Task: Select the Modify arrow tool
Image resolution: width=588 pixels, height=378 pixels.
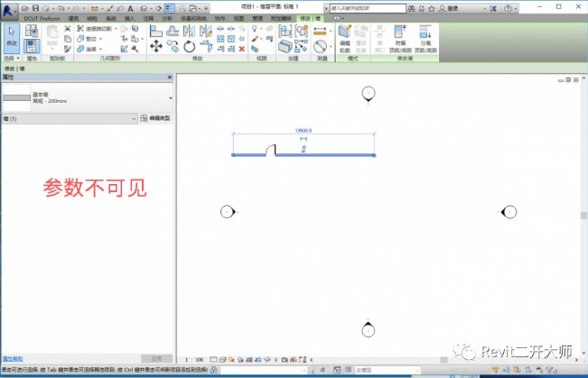Action: coord(12,38)
